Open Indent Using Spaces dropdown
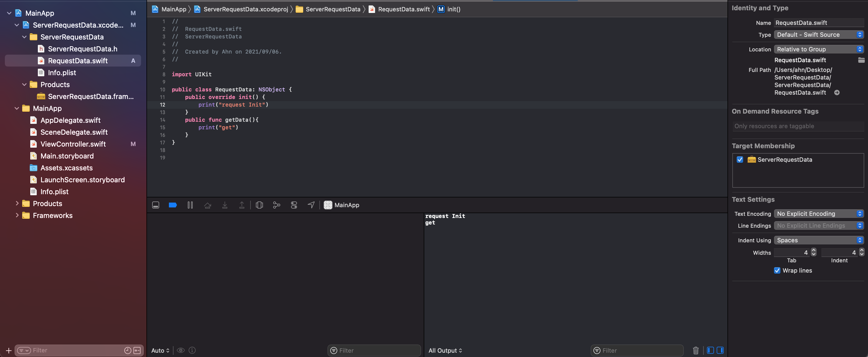868x357 pixels. coord(819,240)
